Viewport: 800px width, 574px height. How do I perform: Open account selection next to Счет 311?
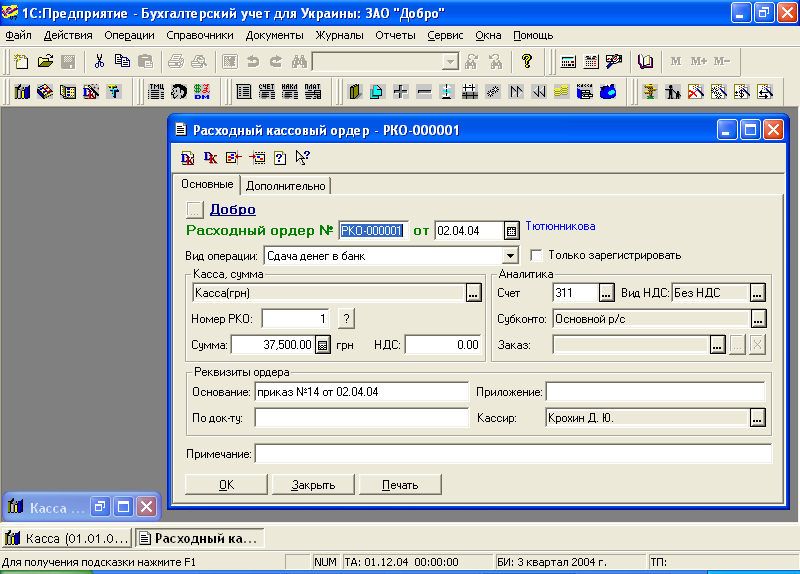[x=606, y=293]
